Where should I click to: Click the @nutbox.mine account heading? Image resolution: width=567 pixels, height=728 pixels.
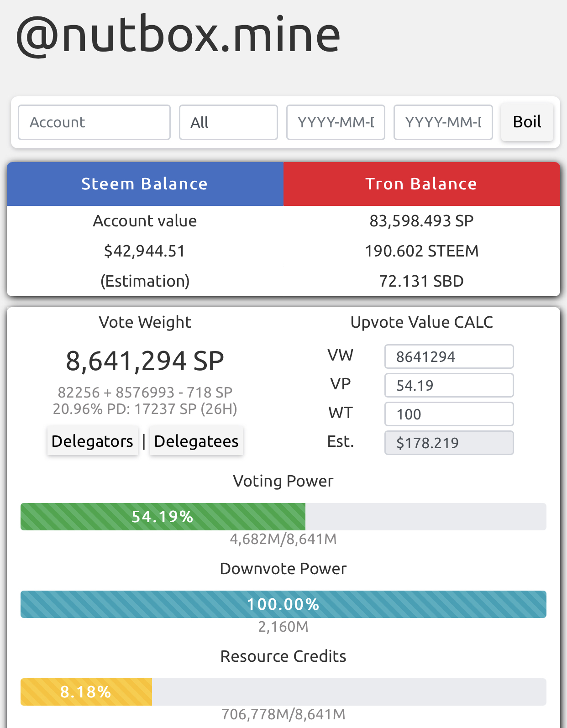(x=178, y=36)
